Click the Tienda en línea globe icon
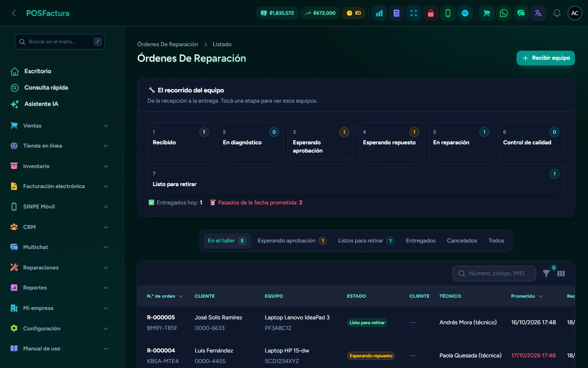The width and height of the screenshot is (588, 368). (14, 146)
